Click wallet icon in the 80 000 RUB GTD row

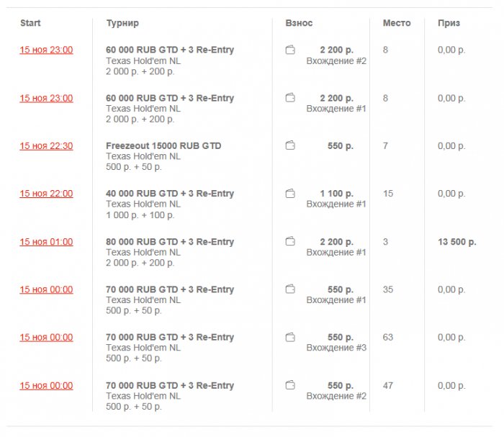[290, 242]
